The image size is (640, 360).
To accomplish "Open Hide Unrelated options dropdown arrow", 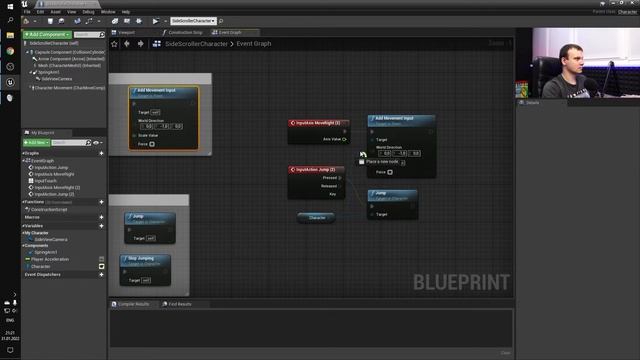I will click(x=99, y=21).
